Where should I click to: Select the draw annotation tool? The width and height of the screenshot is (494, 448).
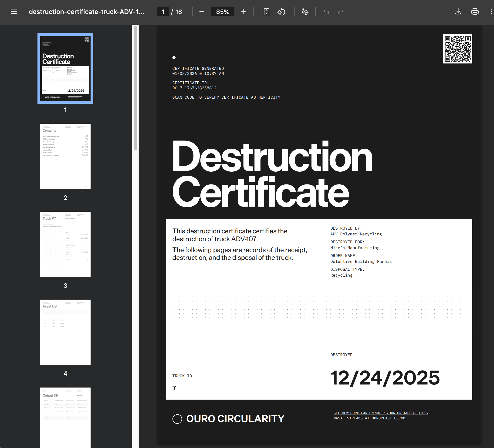(x=305, y=12)
